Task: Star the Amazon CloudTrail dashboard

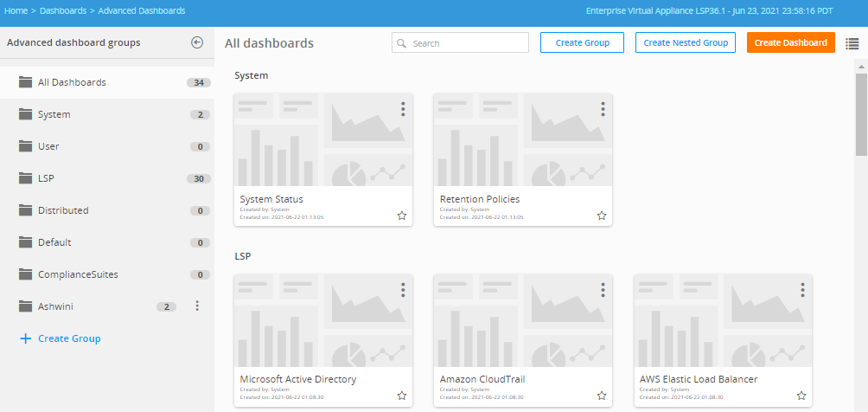Action: click(602, 396)
